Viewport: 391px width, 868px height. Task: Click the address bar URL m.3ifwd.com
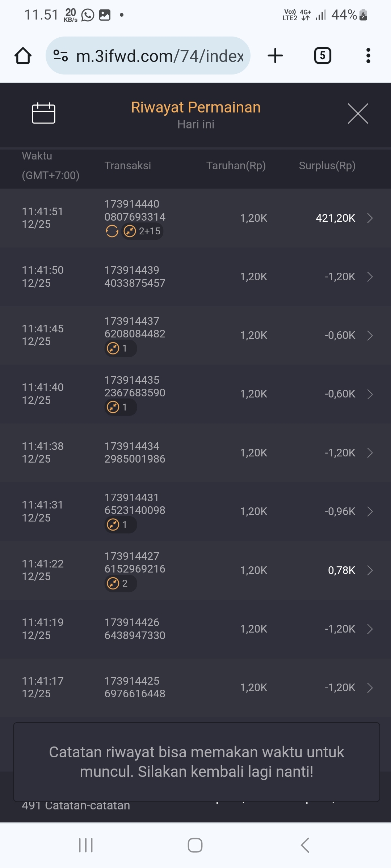tap(159, 56)
